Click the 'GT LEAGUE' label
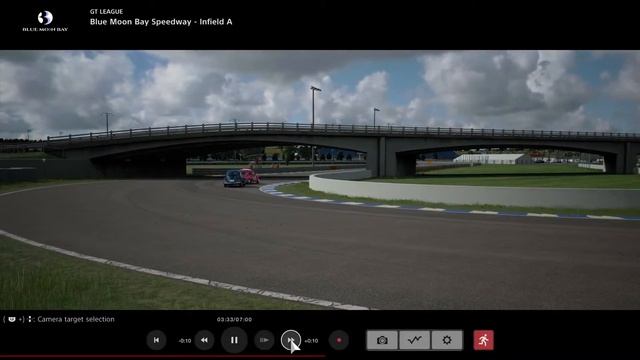This screenshot has height=360, width=640. tap(106, 11)
